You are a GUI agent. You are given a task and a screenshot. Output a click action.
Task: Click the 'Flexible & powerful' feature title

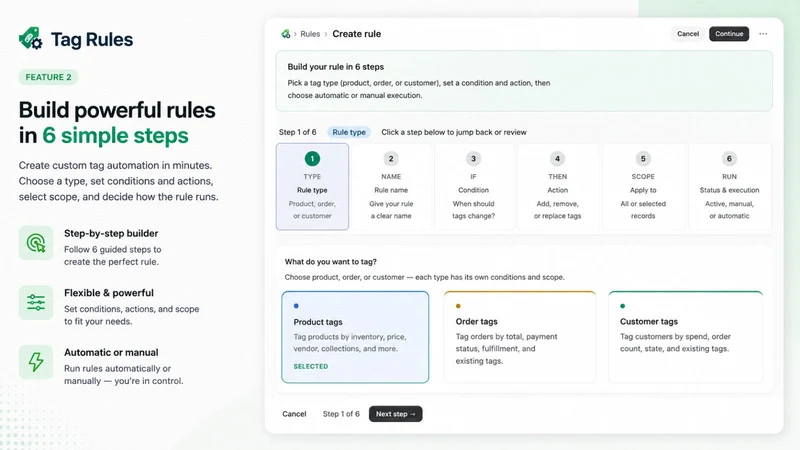click(x=109, y=293)
